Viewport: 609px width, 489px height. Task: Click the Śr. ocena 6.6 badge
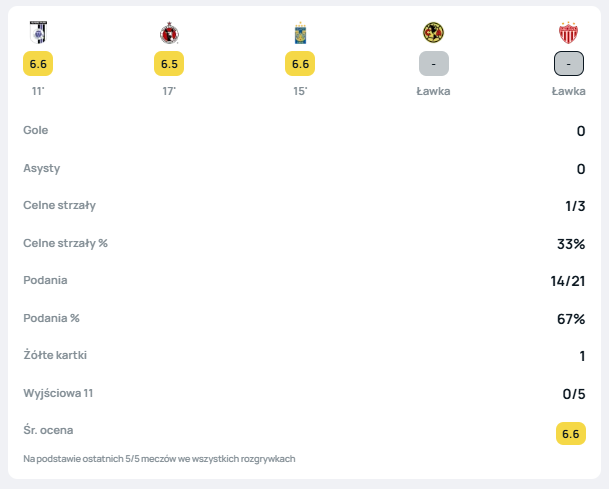pyautogui.click(x=570, y=433)
